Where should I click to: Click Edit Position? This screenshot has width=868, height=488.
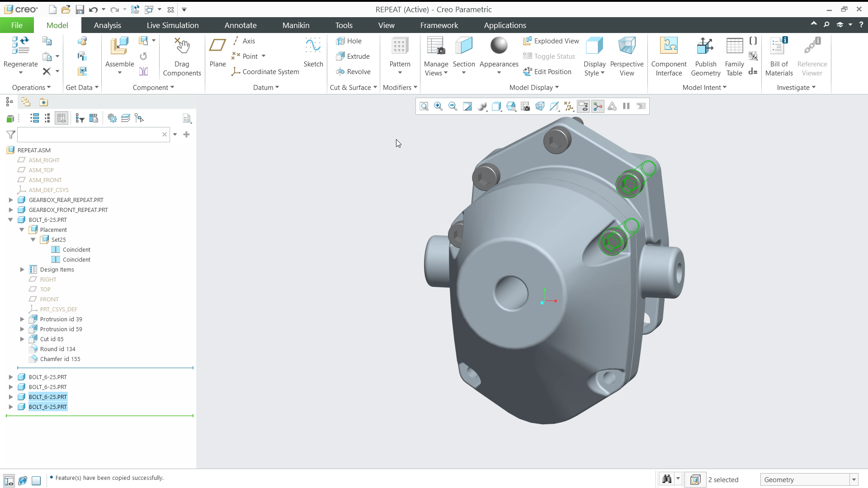(547, 72)
